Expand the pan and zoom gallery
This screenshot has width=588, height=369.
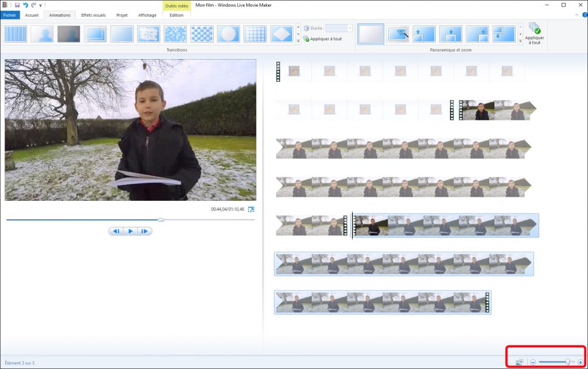520,41
